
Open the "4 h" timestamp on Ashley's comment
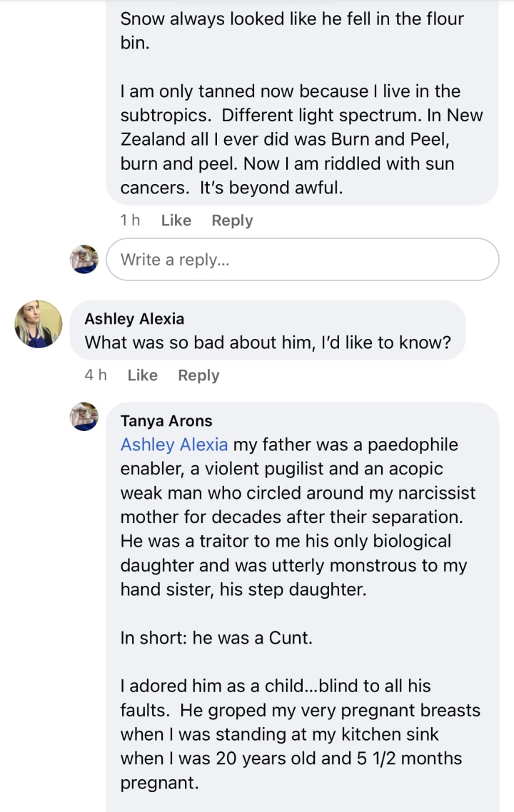point(96,375)
